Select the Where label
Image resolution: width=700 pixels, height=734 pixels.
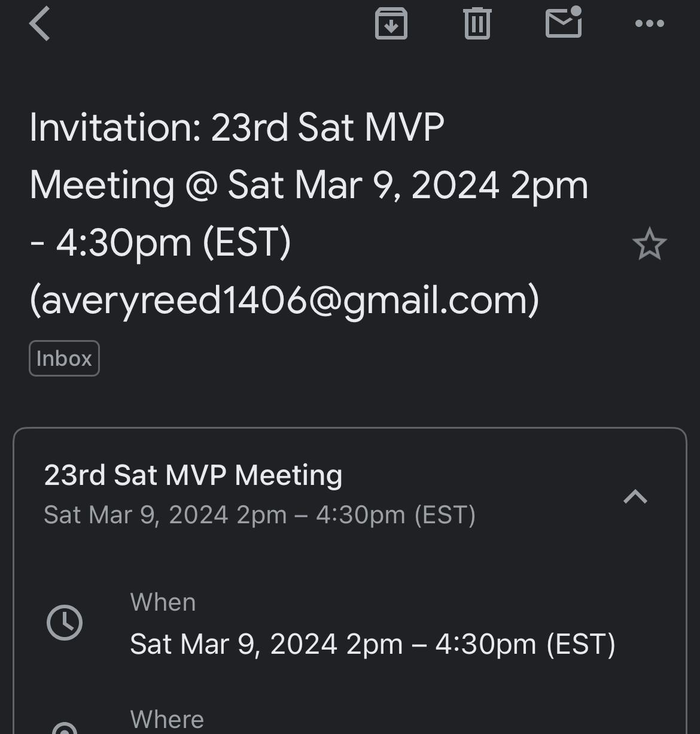[167, 720]
